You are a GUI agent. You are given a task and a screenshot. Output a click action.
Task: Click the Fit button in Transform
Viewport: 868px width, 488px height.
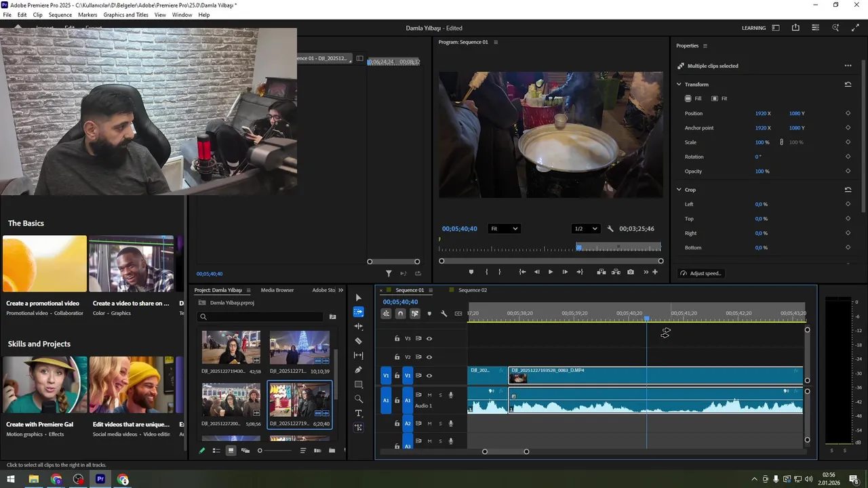pos(719,98)
